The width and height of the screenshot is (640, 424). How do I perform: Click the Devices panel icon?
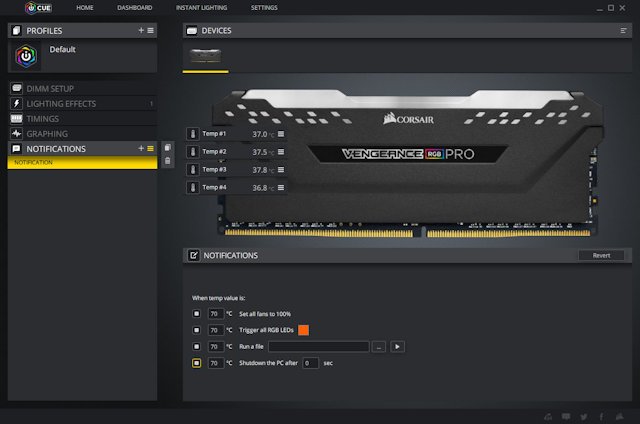(191, 31)
